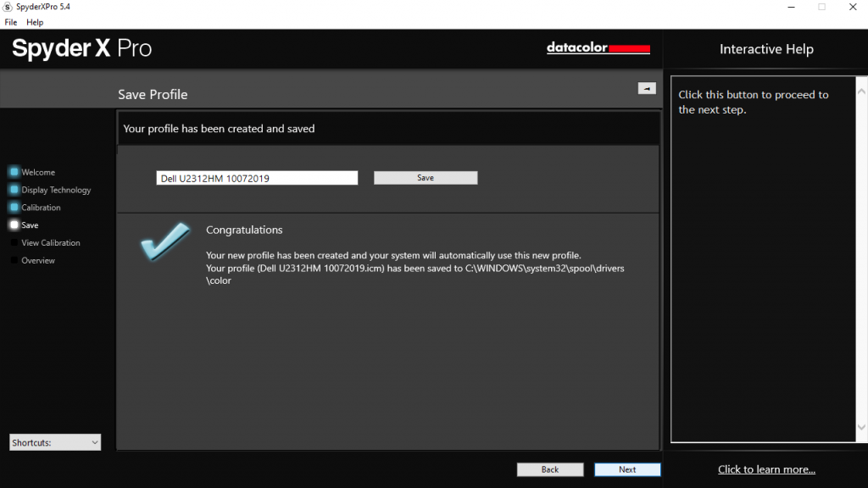This screenshot has height=488, width=868.
Task: Click the Display Technology step indicator
Action: point(14,190)
